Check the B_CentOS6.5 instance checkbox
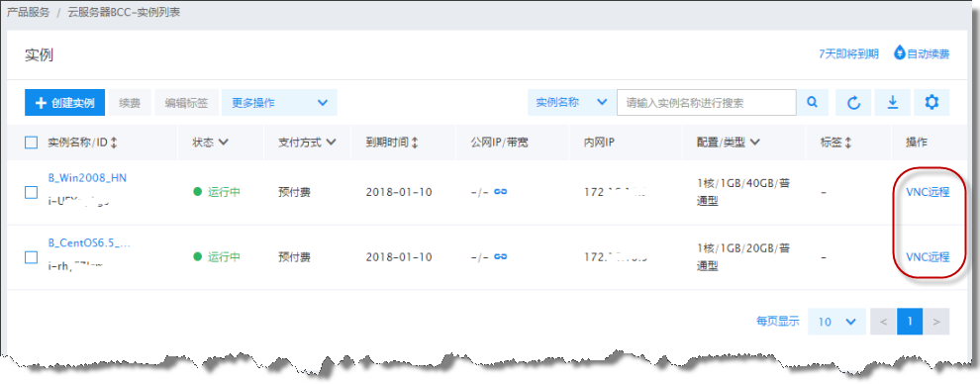Image resolution: width=980 pixels, height=384 pixels. click(x=32, y=257)
